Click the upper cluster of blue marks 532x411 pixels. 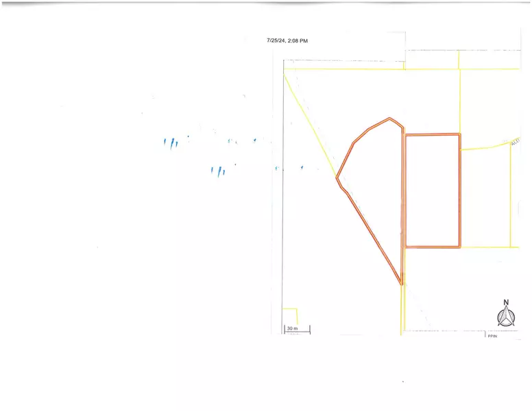(x=171, y=143)
